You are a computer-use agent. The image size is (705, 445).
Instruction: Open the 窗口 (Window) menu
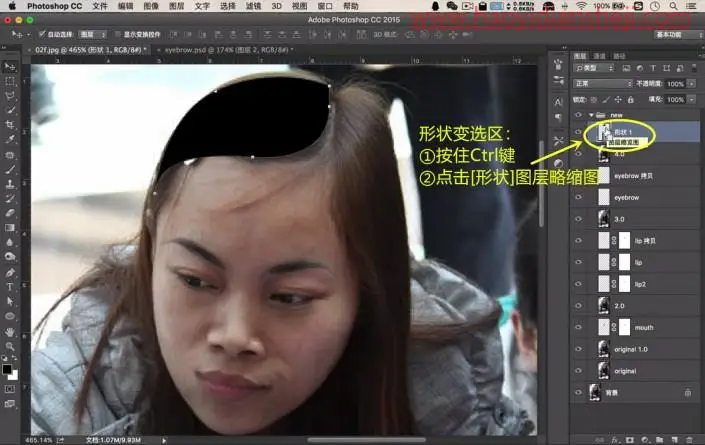point(325,6)
